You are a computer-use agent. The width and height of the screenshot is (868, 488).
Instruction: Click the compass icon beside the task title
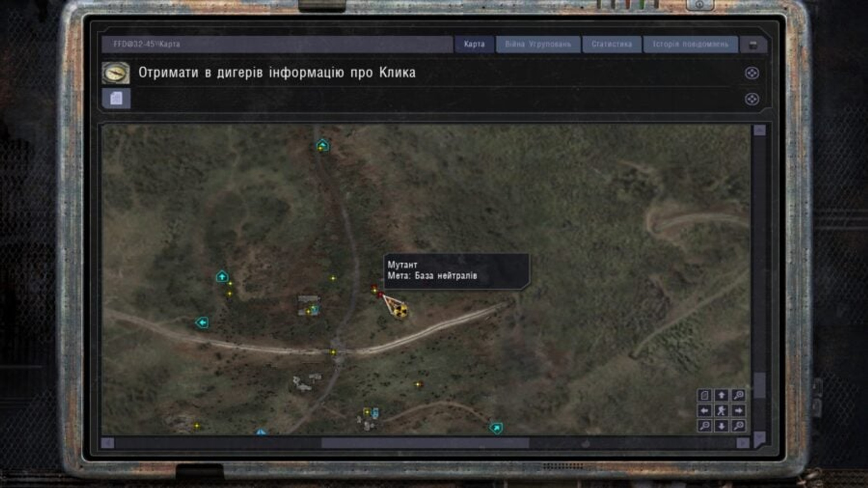pyautogui.click(x=116, y=73)
